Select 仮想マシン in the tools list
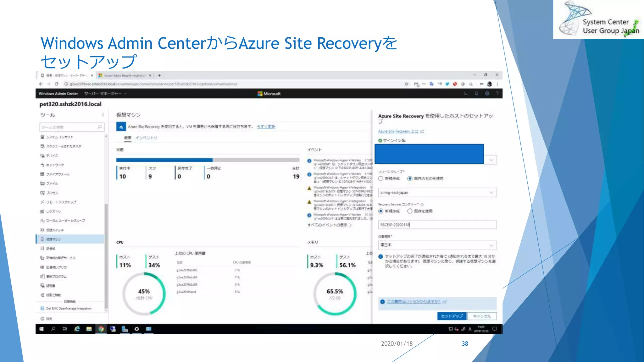This screenshot has width=644, height=362. point(70,239)
